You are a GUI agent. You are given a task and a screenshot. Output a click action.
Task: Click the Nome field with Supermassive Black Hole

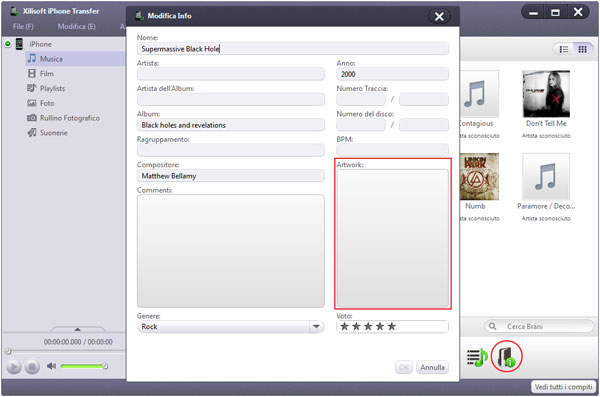tap(293, 49)
